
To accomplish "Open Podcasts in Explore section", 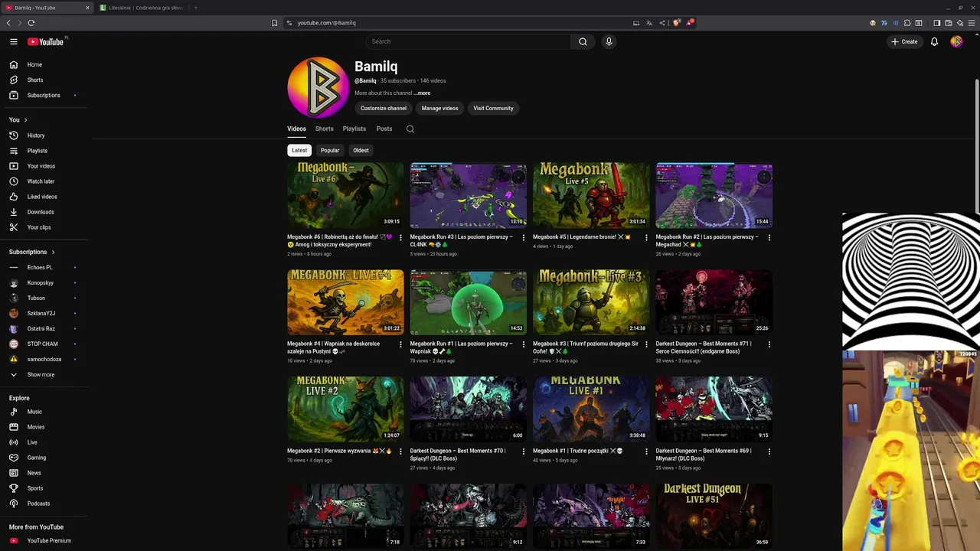I will 45,504.
